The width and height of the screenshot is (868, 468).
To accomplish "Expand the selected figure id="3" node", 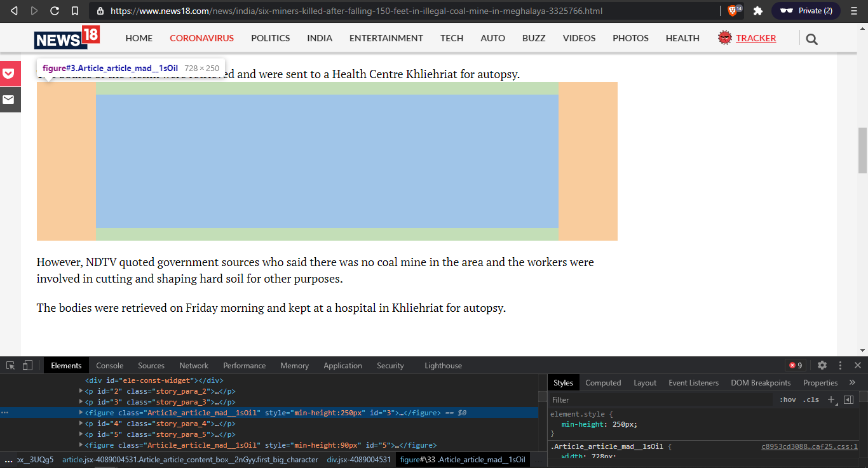I will click(81, 413).
